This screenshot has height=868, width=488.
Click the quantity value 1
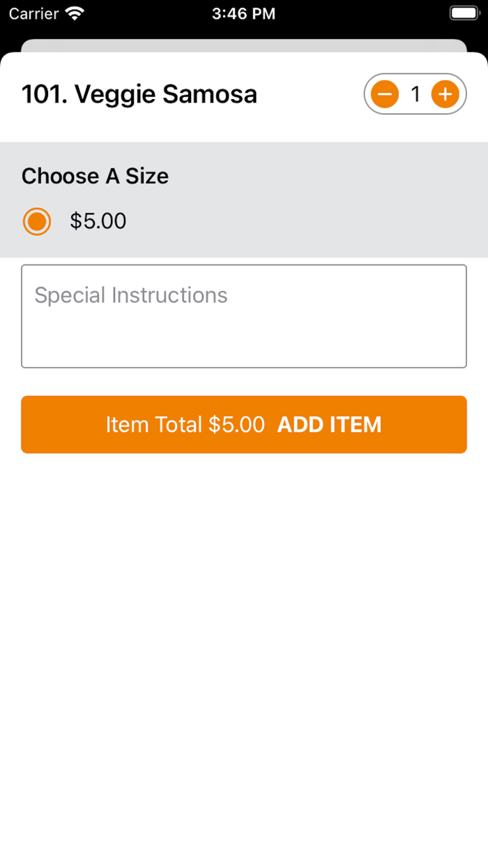click(x=415, y=94)
